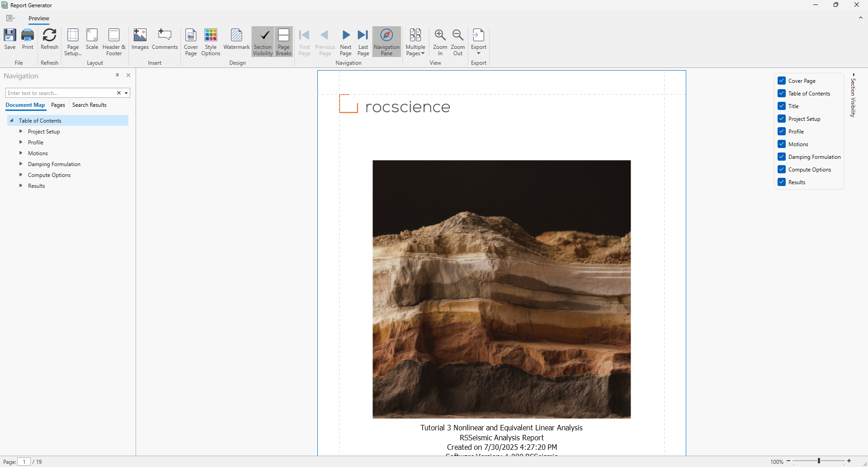Uncheck Compute Options section visibility
This screenshot has width=868, height=467.
pyautogui.click(x=782, y=169)
